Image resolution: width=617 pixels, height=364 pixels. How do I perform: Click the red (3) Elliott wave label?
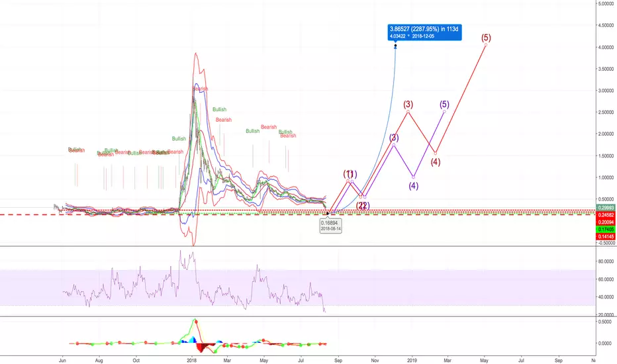tap(408, 105)
